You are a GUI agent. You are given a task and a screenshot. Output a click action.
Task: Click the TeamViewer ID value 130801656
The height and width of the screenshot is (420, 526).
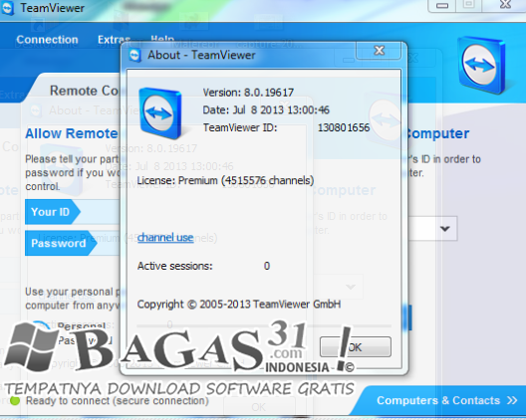point(344,127)
